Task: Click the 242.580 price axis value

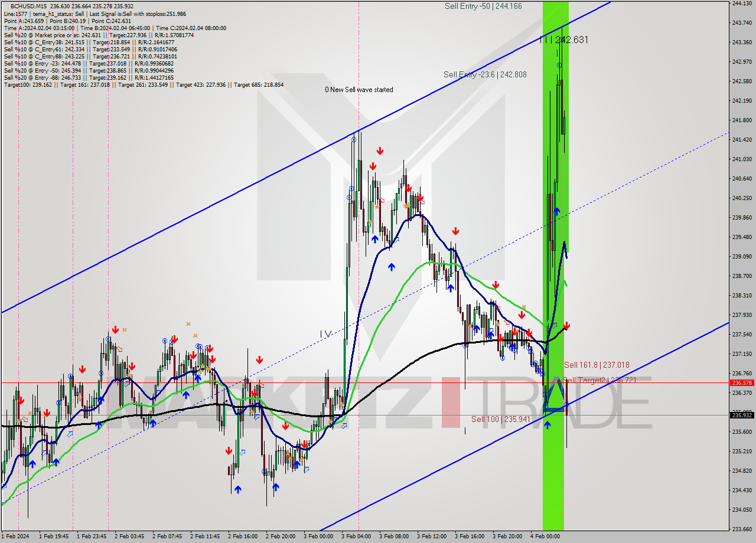Action: tap(742, 81)
